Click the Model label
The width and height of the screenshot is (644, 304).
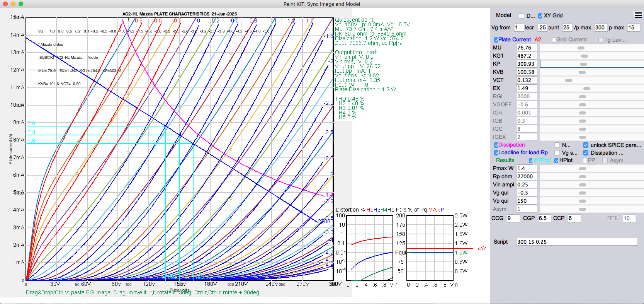tap(503, 15)
